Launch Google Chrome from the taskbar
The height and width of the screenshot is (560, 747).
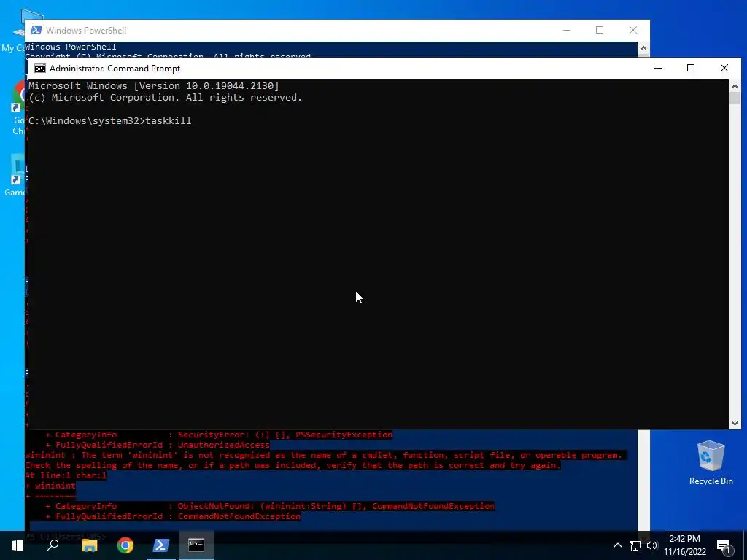[x=125, y=545]
